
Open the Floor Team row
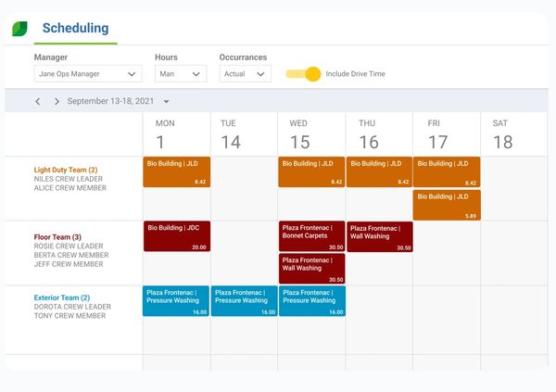tap(57, 237)
